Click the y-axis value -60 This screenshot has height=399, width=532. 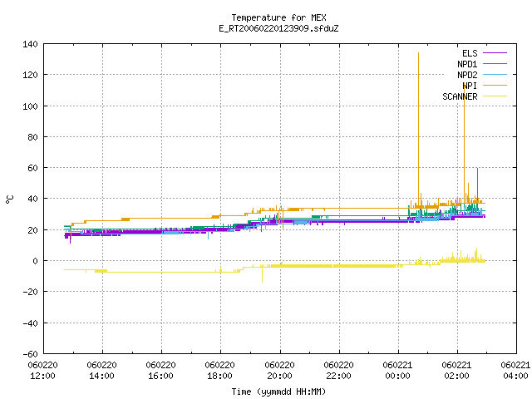coord(31,354)
